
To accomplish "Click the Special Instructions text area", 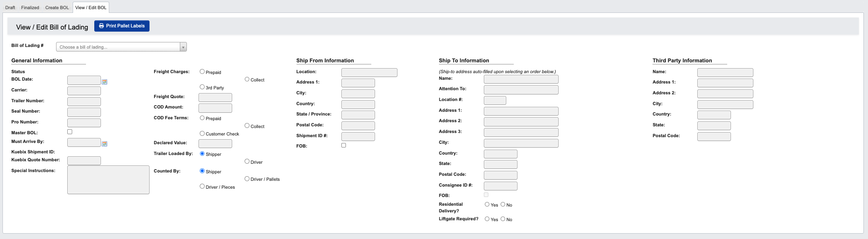I will (x=108, y=180).
